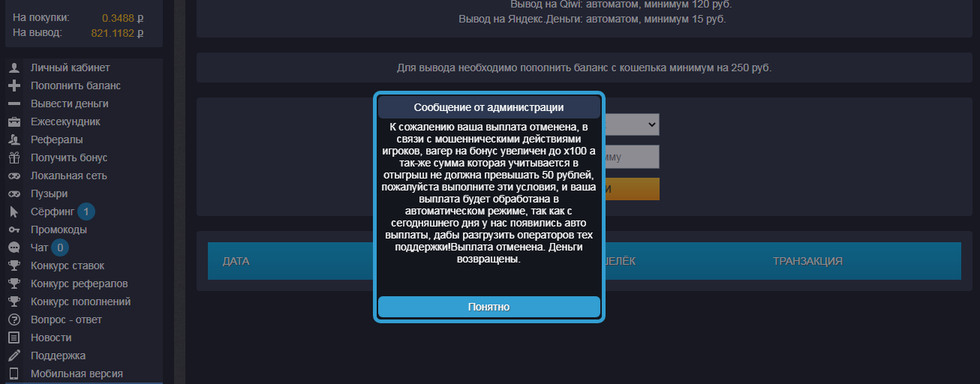The width and height of the screenshot is (980, 384).
Task: Click the phone icon beside Мобильная версия
Action: (14, 373)
